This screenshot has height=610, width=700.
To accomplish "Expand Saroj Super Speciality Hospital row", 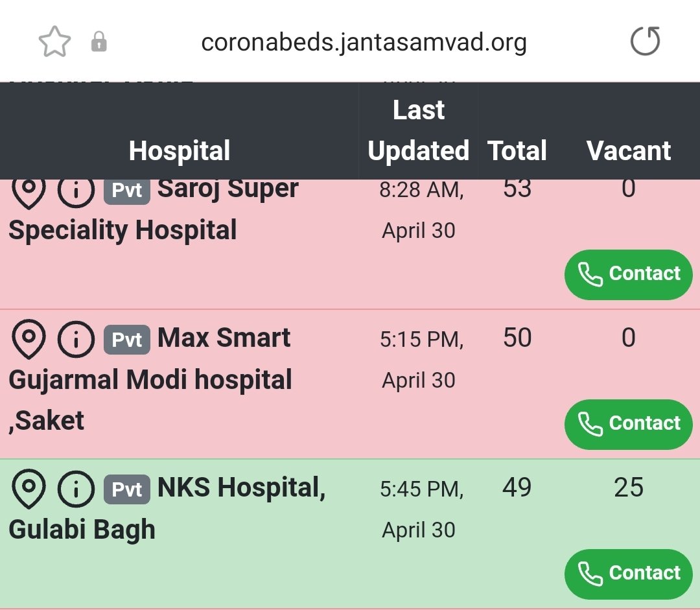I will 350,244.
